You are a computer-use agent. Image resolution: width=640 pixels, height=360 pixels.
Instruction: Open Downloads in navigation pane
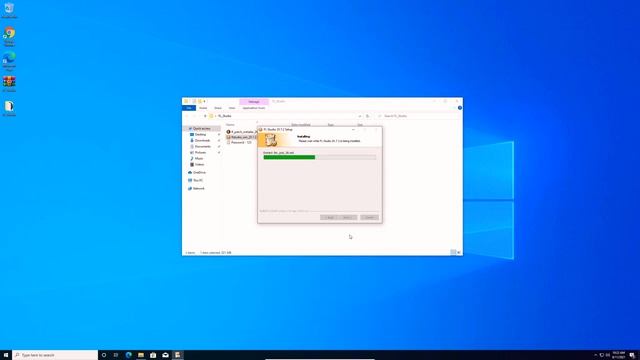pyautogui.click(x=202, y=140)
